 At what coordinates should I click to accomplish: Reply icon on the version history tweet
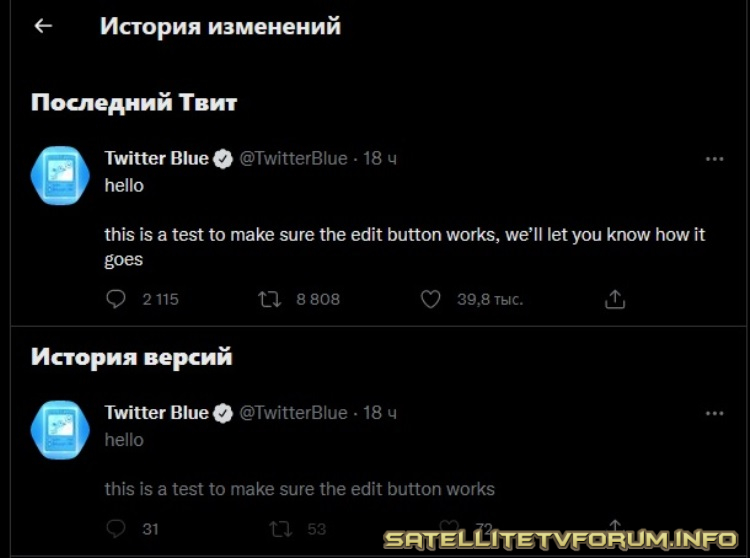point(116,529)
